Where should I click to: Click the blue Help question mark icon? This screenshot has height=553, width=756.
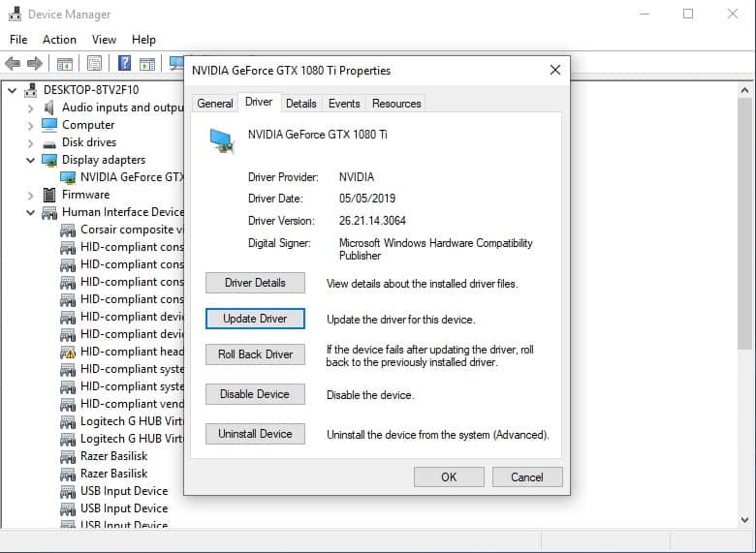(124, 63)
